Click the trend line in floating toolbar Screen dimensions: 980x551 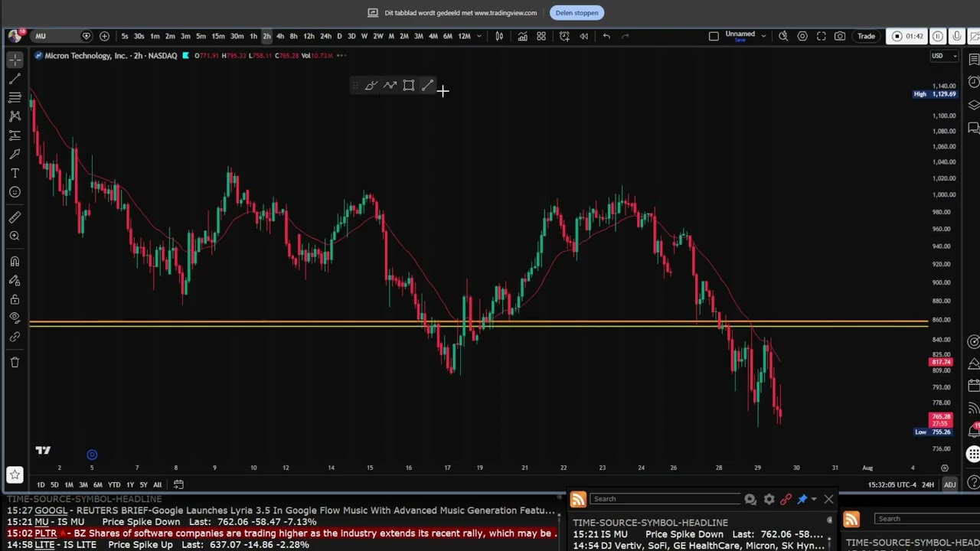tap(427, 86)
